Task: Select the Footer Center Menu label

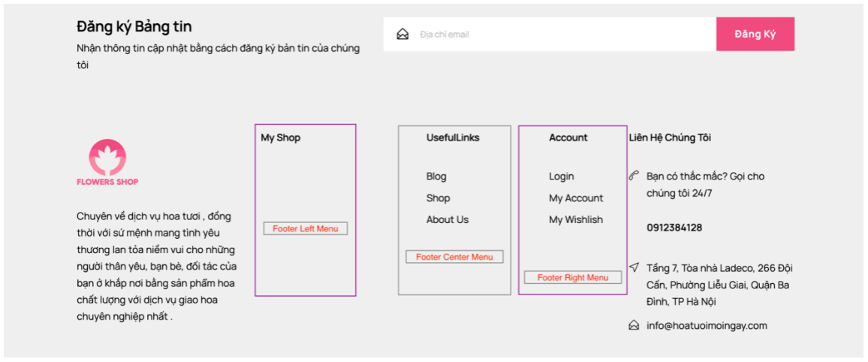Action: pos(454,257)
